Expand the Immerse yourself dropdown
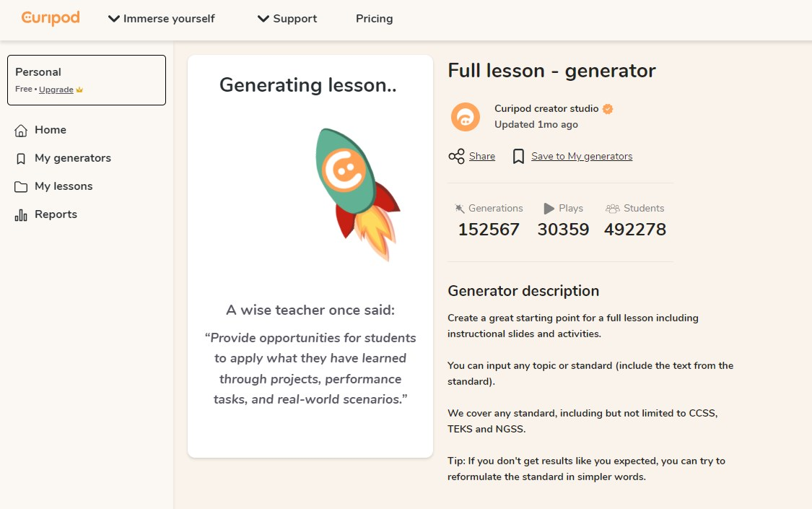This screenshot has width=812, height=509. pyautogui.click(x=161, y=19)
